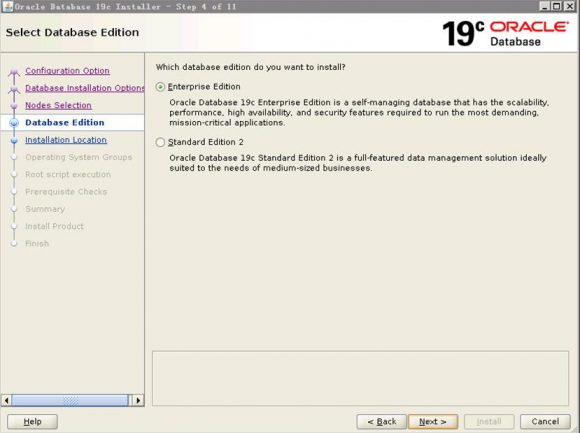Cancel the Oracle installer
The image size is (580, 433).
pos(545,422)
